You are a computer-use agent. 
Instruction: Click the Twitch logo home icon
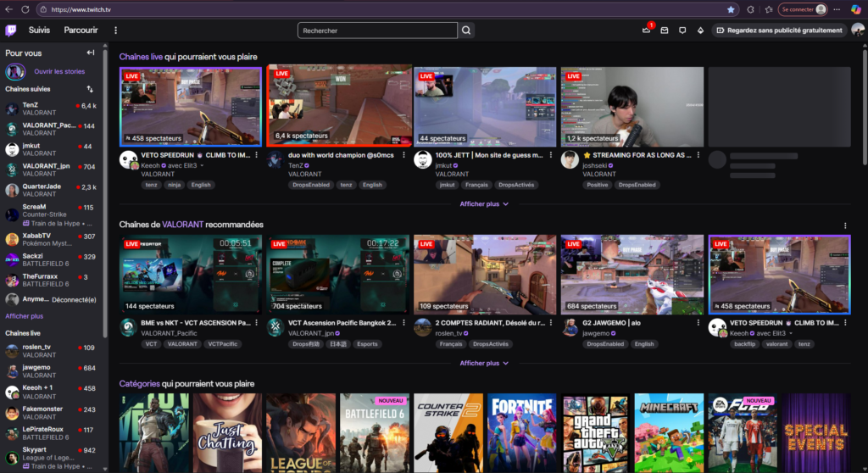tap(10, 31)
